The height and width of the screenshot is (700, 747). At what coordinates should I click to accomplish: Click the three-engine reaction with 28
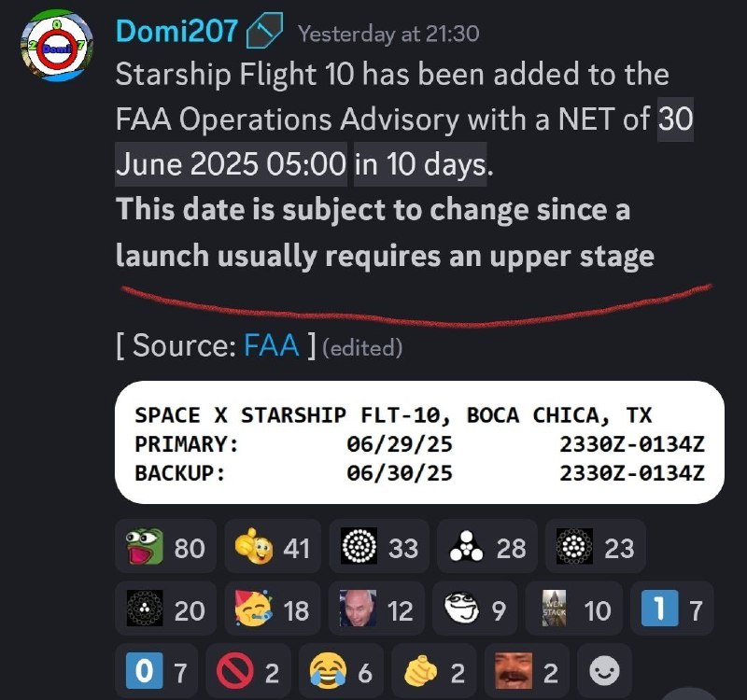point(486,546)
